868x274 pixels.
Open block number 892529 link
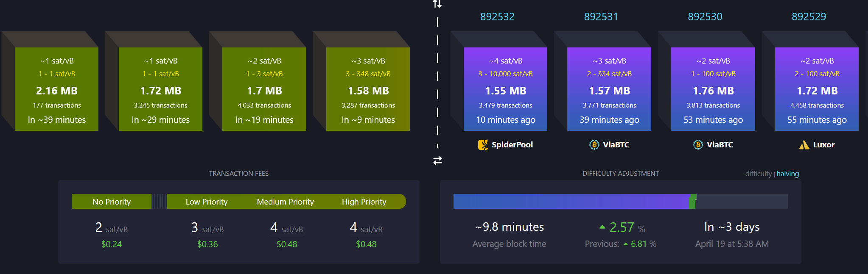[809, 17]
